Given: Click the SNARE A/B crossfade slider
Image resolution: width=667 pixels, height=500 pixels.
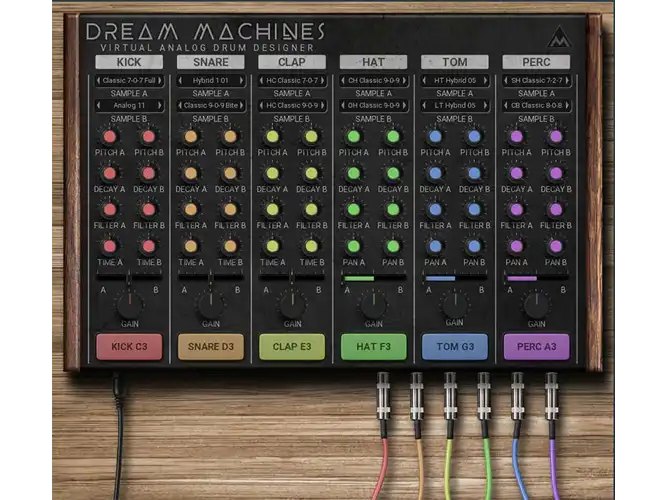Looking at the screenshot, I should 211,277.
